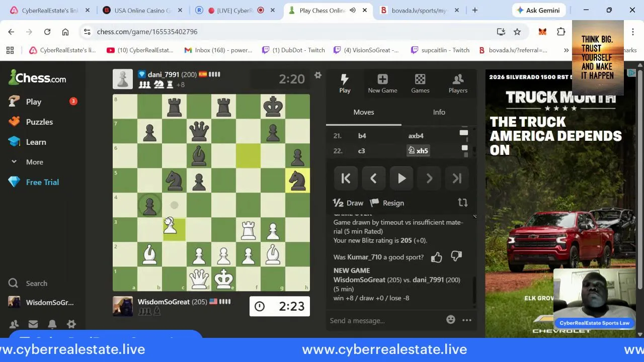This screenshot has height=362, width=644.
Task: Give Kumar_710 a thumbs up
Action: click(x=436, y=257)
